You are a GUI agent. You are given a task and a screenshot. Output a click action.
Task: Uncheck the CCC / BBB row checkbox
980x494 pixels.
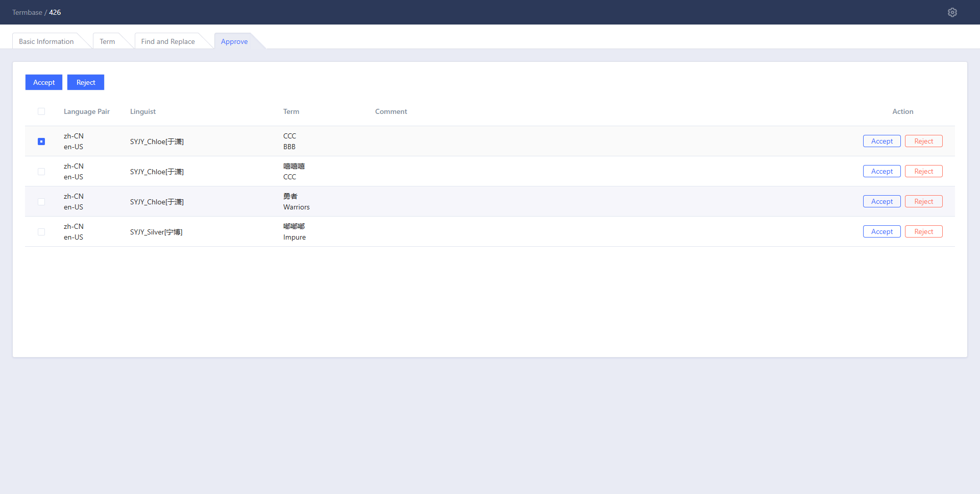pyautogui.click(x=41, y=142)
